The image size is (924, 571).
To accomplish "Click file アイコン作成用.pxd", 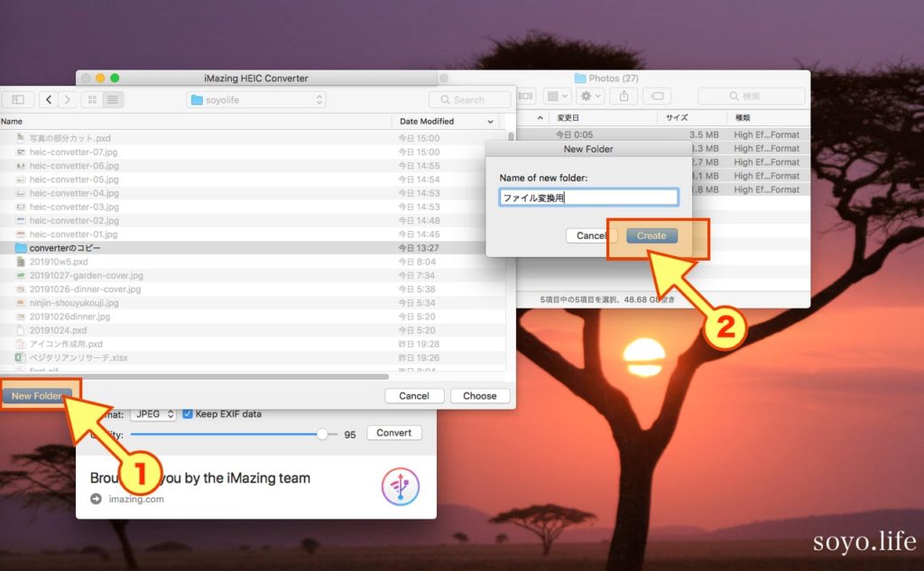I will 66,344.
